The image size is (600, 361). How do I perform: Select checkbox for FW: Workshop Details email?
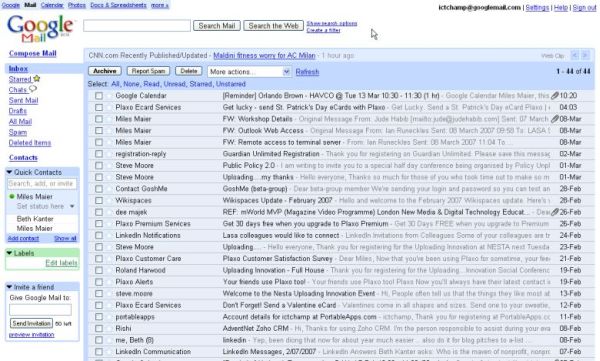click(99, 119)
